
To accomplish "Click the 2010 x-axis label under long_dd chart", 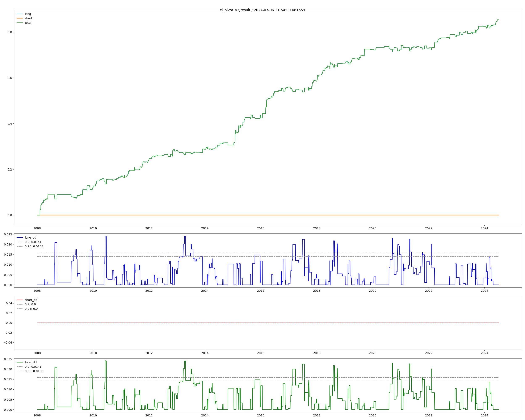I will pos(93,291).
